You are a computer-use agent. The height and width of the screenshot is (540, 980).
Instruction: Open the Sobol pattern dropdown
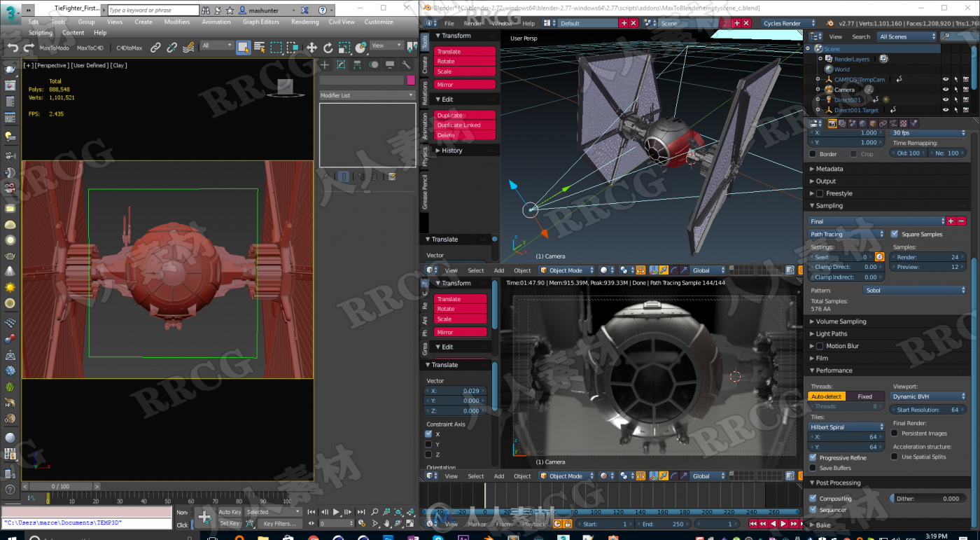point(914,290)
